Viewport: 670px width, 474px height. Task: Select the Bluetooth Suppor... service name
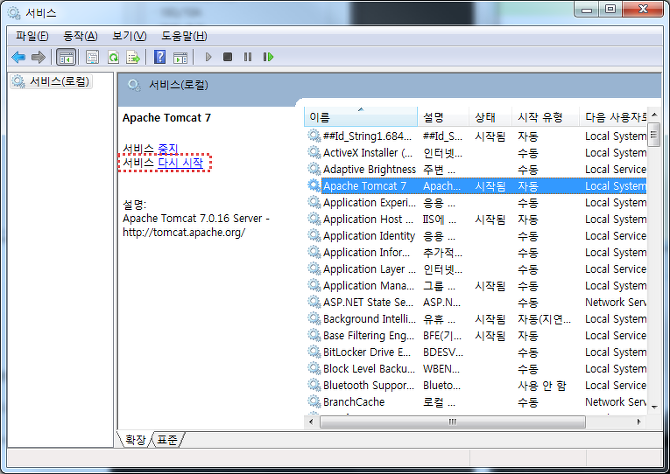(x=368, y=385)
